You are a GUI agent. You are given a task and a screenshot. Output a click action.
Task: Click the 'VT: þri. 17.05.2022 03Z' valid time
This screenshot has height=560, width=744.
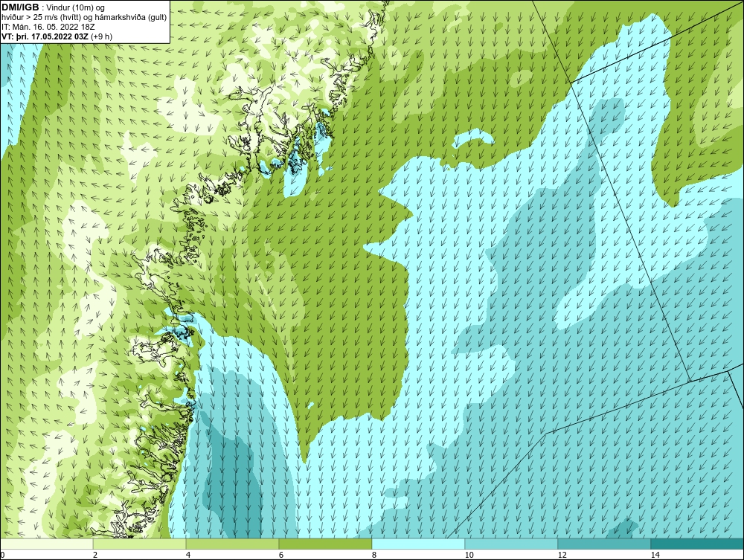(x=45, y=36)
